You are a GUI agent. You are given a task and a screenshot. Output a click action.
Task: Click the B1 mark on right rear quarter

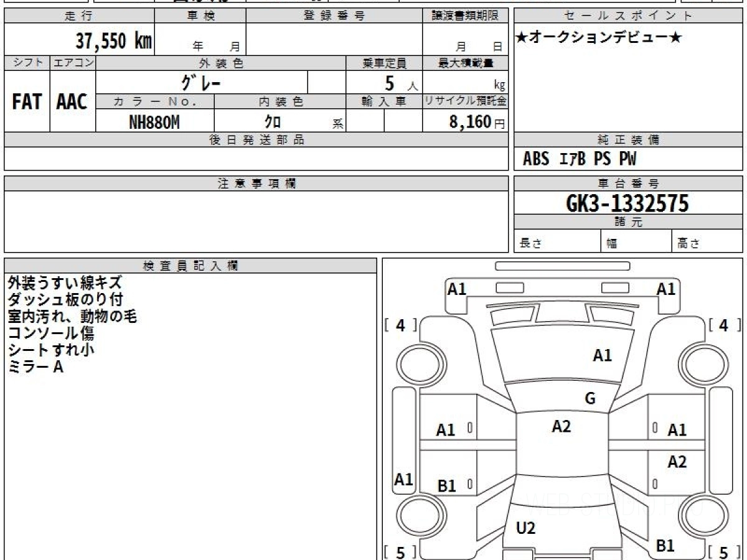pos(666,546)
